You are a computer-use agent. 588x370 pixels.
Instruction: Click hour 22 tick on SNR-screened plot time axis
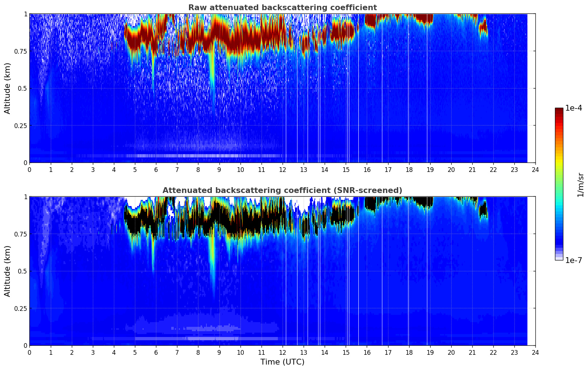pyautogui.click(x=493, y=352)
